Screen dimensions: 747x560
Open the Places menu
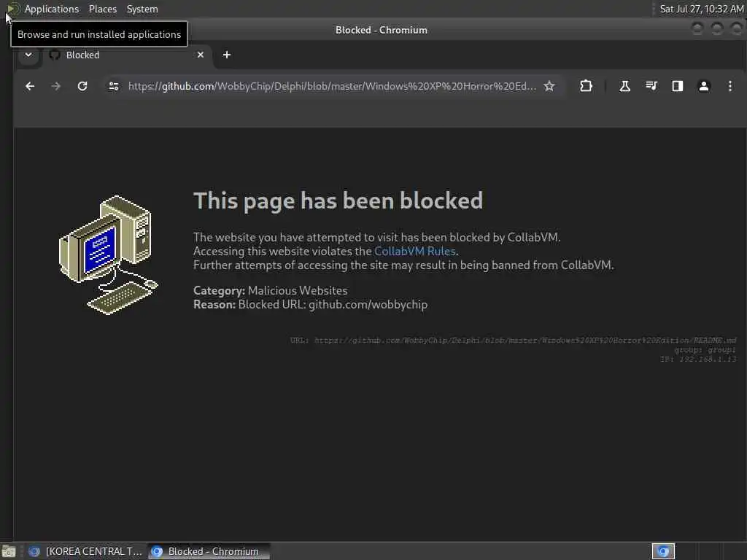pyautogui.click(x=103, y=9)
